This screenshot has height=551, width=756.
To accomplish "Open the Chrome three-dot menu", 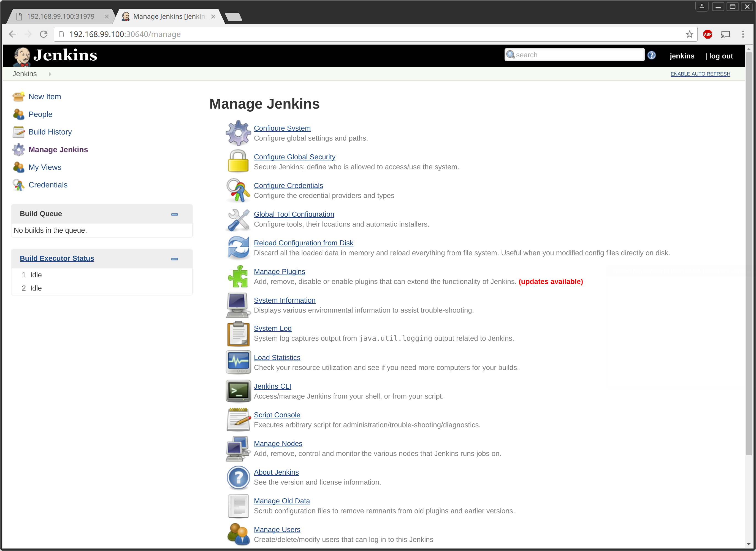I will (x=743, y=34).
